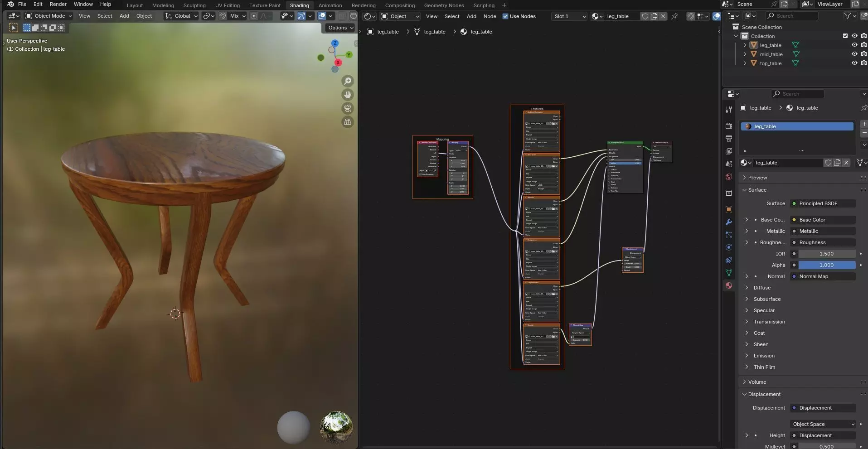Open the View Layer properties tab icon
Image resolution: width=868 pixels, height=449 pixels.
728,151
